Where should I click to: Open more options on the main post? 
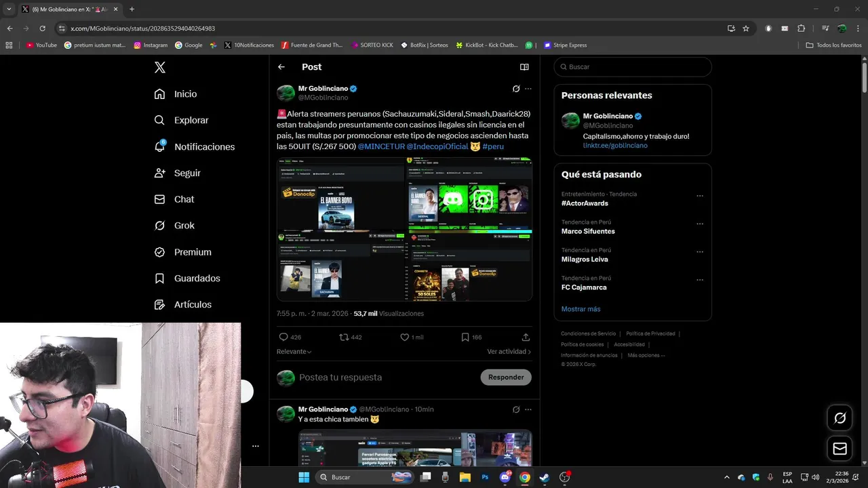click(x=528, y=89)
